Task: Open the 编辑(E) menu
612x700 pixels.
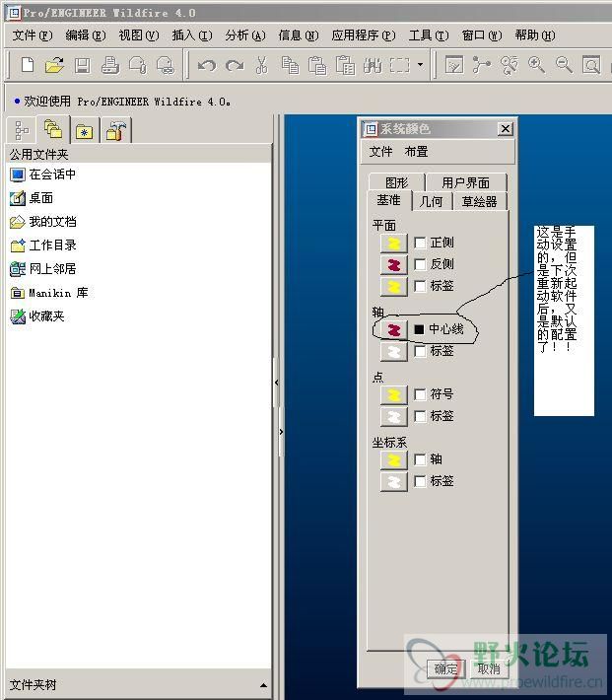Action: 86,35
